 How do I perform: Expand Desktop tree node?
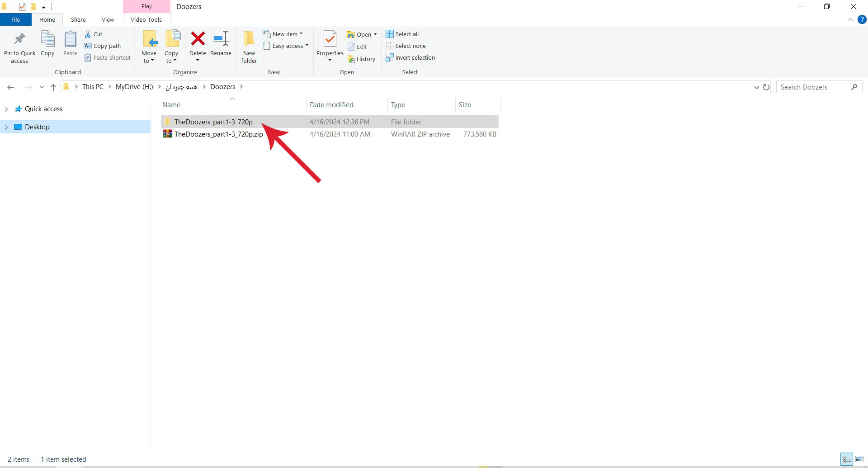pyautogui.click(x=6, y=127)
